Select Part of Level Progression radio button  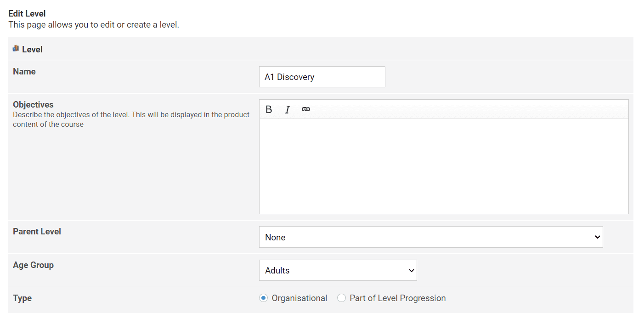[341, 298]
